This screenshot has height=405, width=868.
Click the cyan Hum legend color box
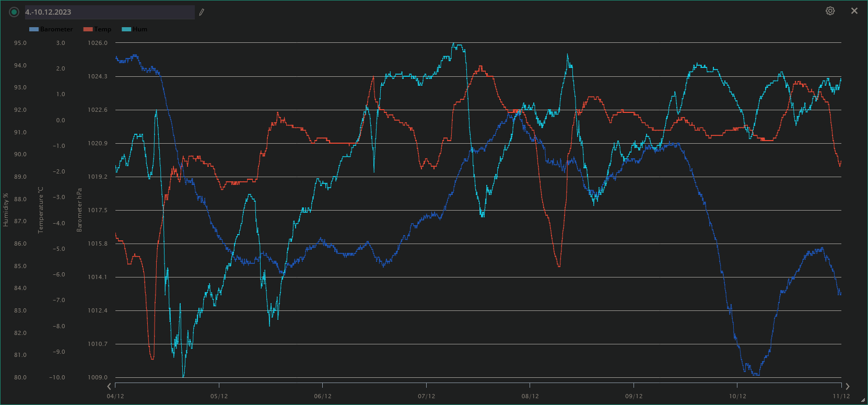click(126, 29)
